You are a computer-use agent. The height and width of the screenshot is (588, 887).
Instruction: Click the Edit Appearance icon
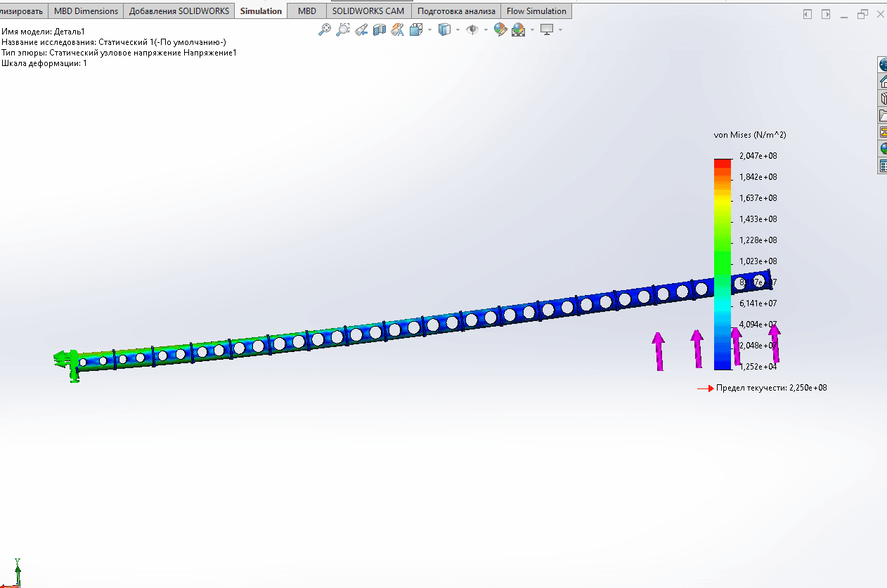500,30
